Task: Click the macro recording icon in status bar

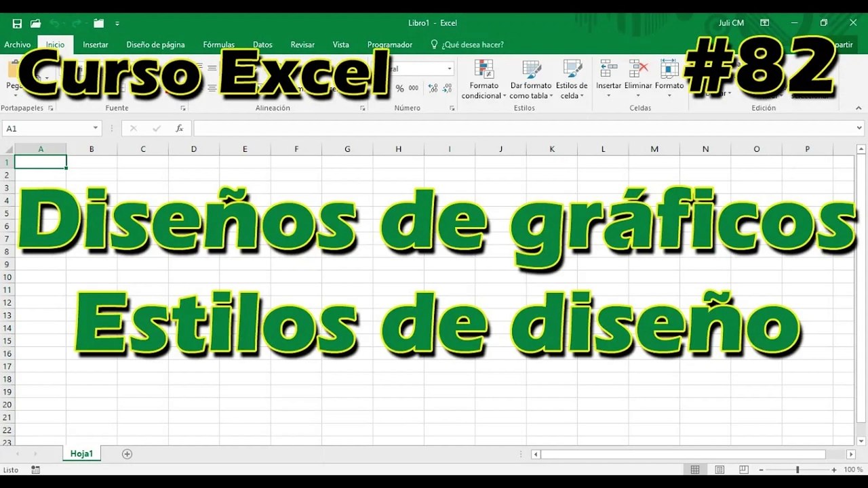Action: point(35,470)
